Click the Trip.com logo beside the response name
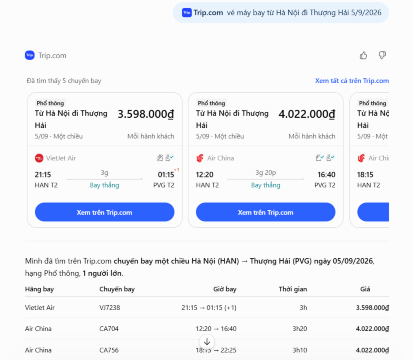This screenshot has height=360, width=413. click(30, 55)
